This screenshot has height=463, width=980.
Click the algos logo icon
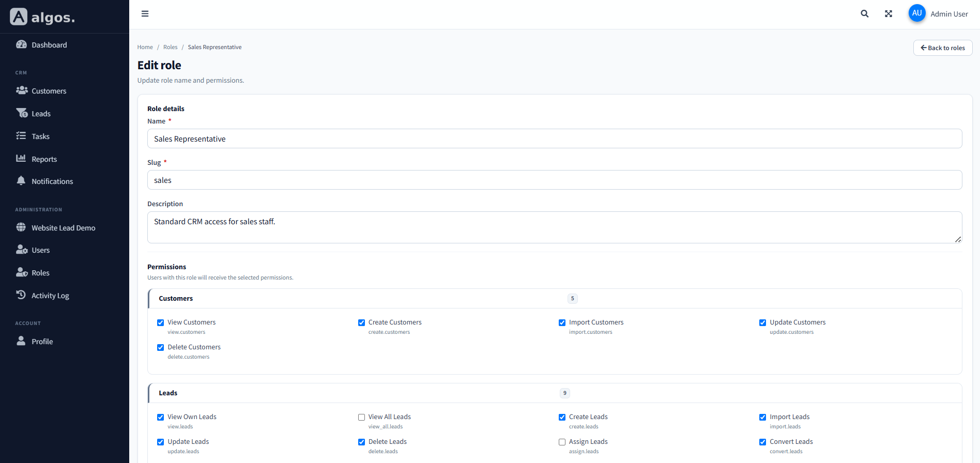pos(19,17)
